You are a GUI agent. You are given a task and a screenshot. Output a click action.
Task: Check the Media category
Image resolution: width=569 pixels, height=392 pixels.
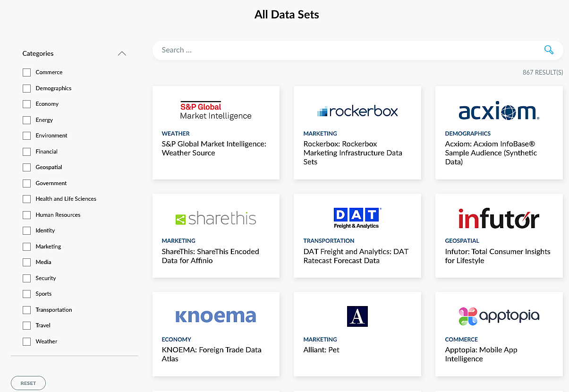pyautogui.click(x=26, y=262)
